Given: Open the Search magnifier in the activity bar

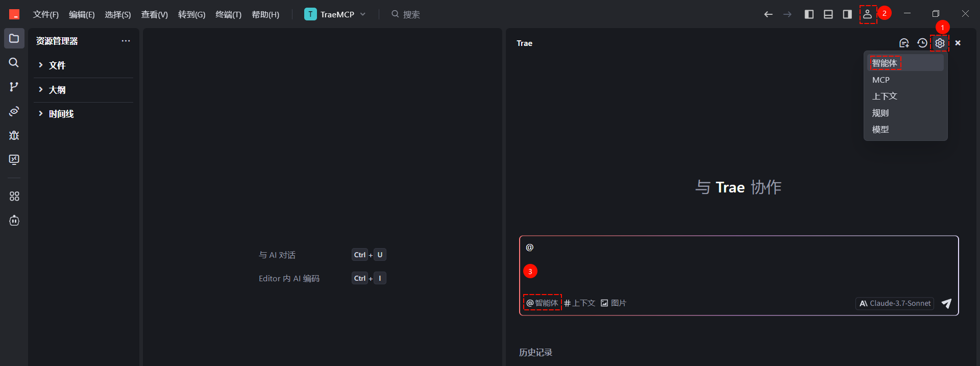Looking at the screenshot, I should click(x=14, y=62).
